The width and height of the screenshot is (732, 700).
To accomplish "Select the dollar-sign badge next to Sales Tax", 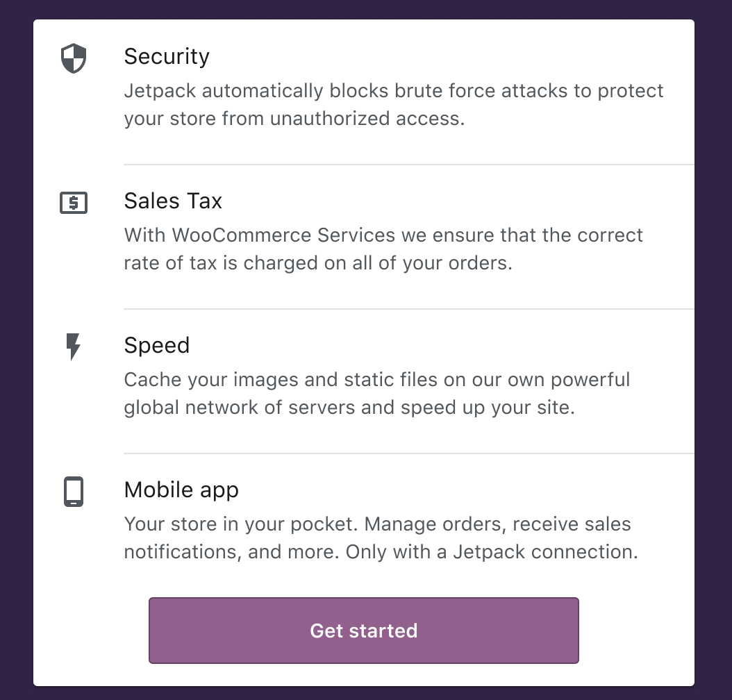I will click(x=73, y=203).
